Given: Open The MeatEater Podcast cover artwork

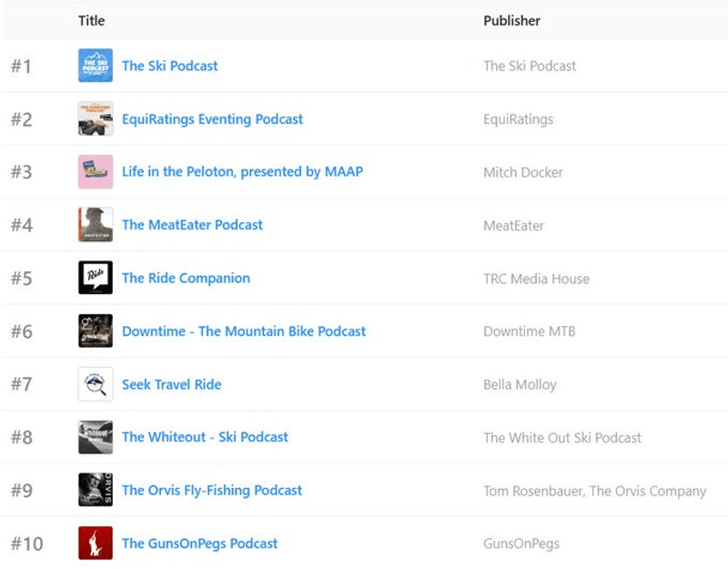Looking at the screenshot, I should (96, 225).
